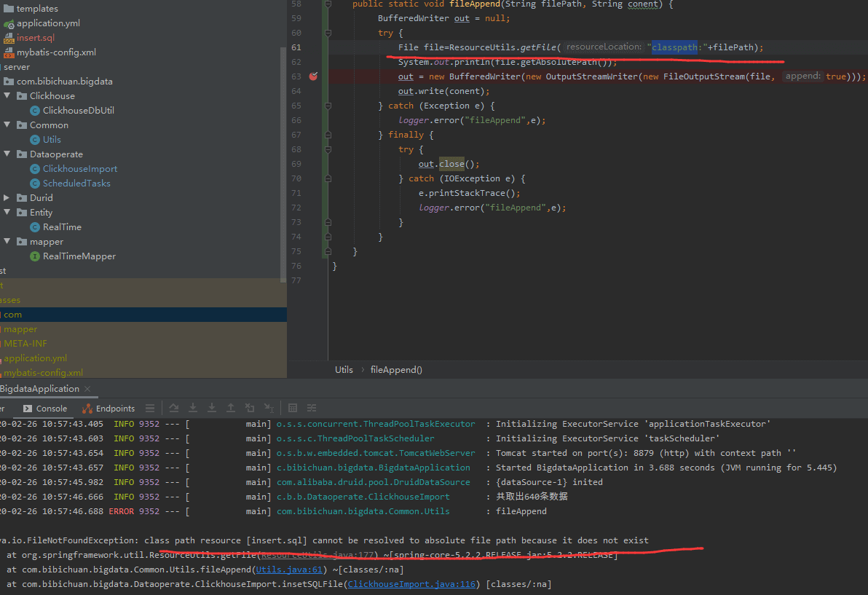868x595 pixels.
Task: Toggle the breakpoint on line 63
Action: [x=313, y=76]
